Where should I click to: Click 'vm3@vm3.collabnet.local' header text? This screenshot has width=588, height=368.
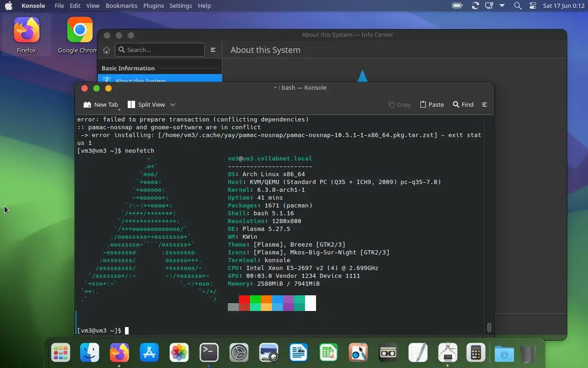(x=270, y=159)
